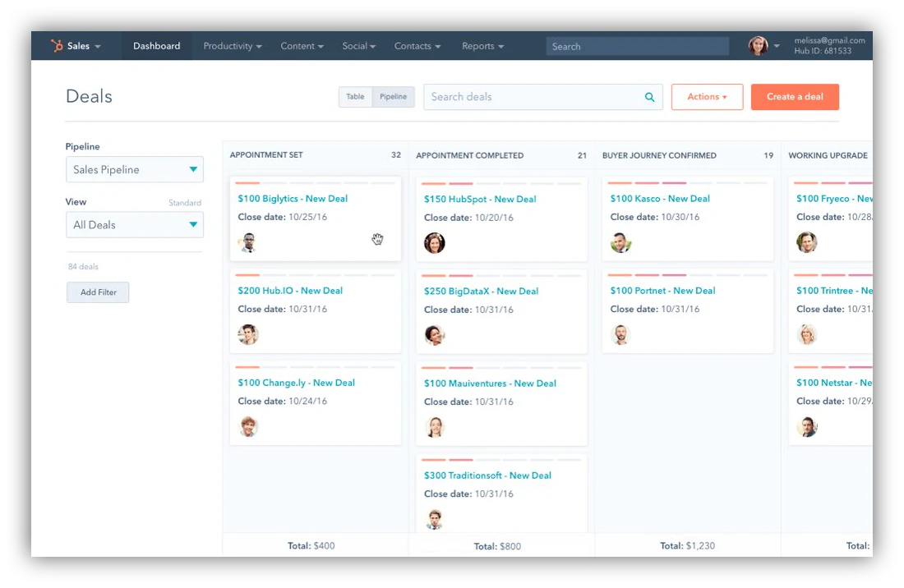Click owner avatar on the HubSpot deal card
Screen dimensions: 904x588
coord(434,243)
